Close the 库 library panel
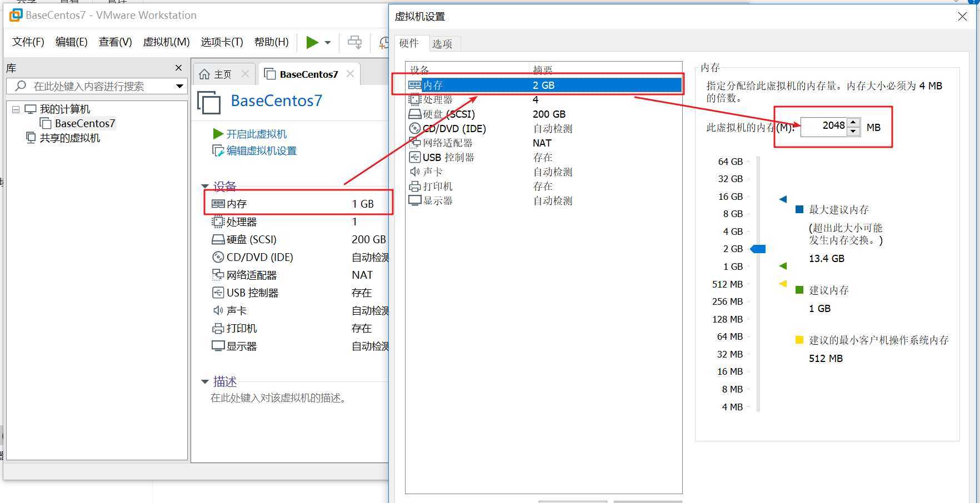 pos(178,68)
